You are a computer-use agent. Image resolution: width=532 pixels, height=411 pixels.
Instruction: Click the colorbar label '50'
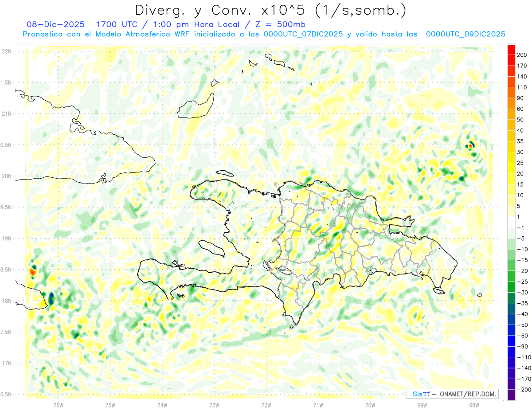coord(521,120)
